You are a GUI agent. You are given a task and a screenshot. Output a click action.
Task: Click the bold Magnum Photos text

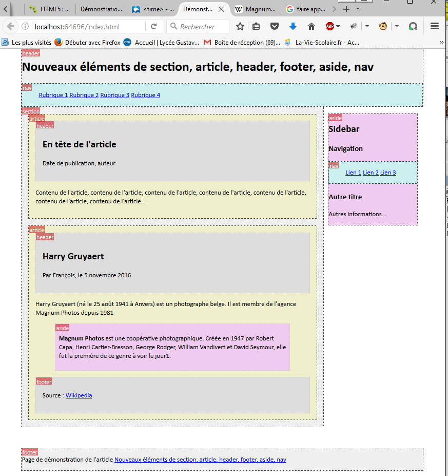point(81,338)
